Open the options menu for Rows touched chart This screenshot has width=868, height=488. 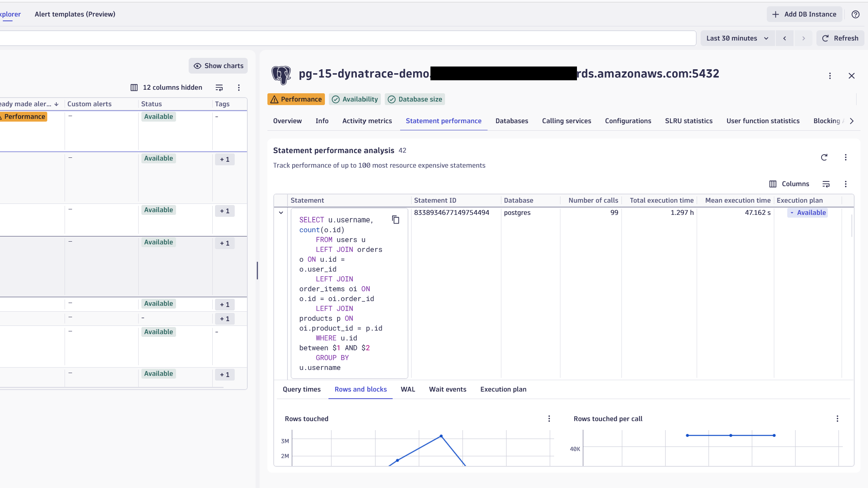click(x=549, y=418)
